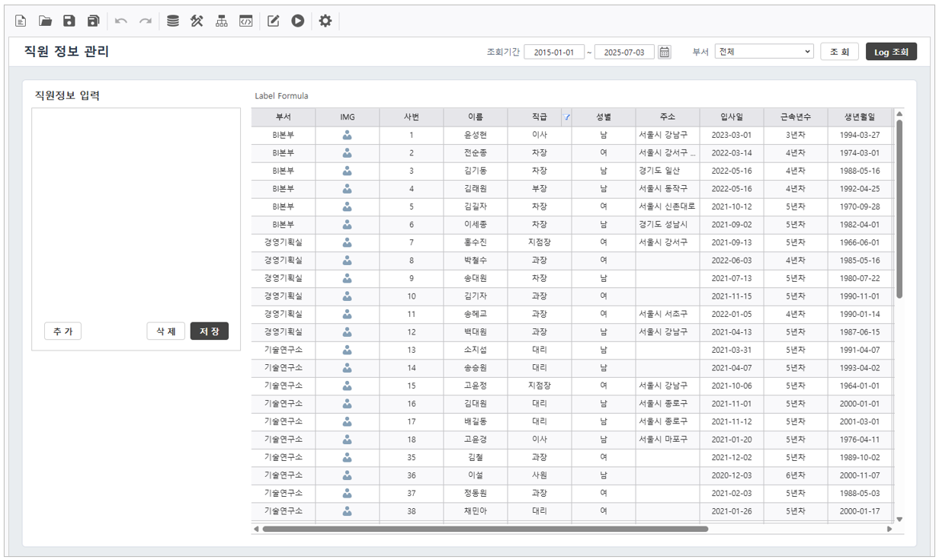
Task: Click the new document icon in toolbar
Action: tap(21, 21)
